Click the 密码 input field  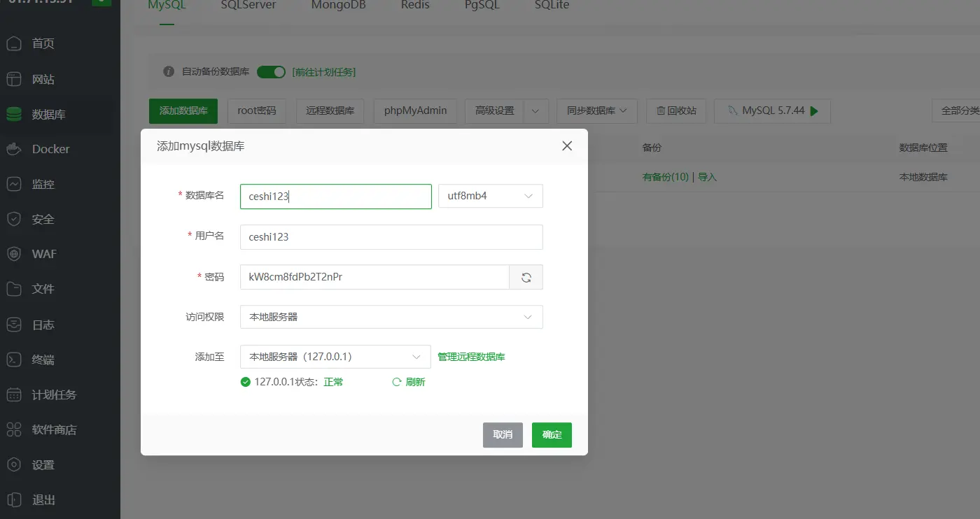pyautogui.click(x=374, y=277)
